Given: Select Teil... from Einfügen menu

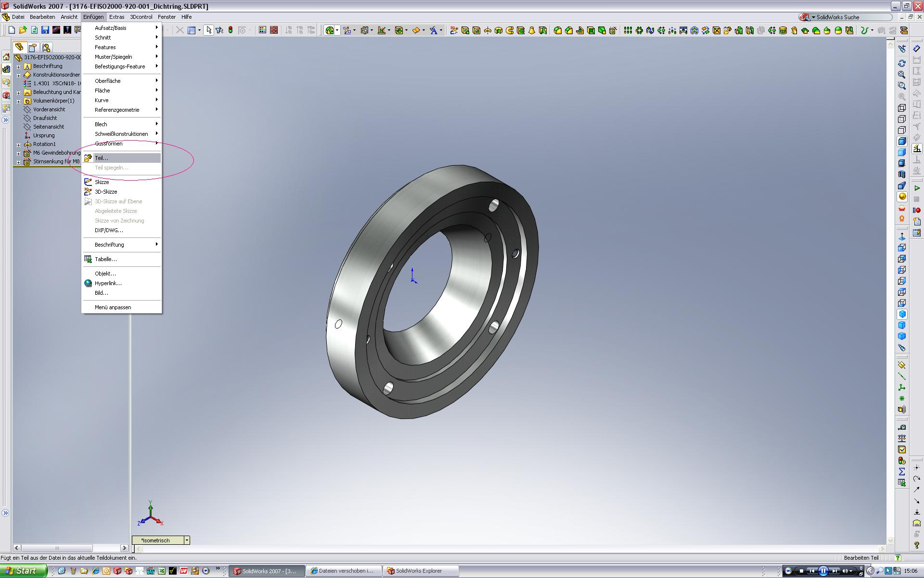Looking at the screenshot, I should pos(102,158).
